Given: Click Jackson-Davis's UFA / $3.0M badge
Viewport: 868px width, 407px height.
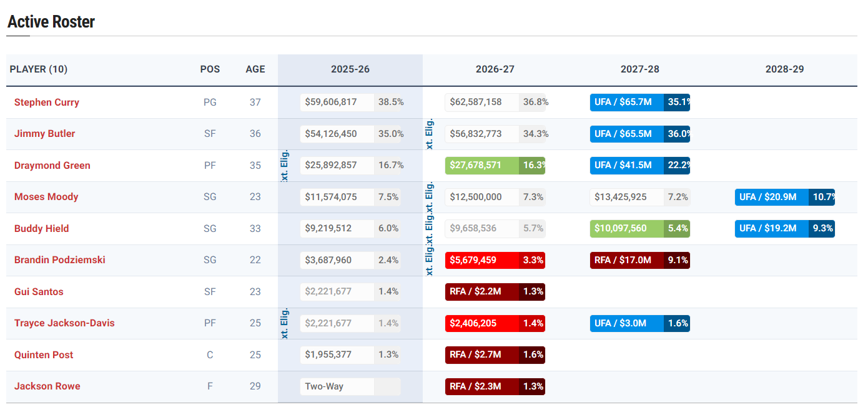Looking at the screenshot, I should (x=627, y=323).
